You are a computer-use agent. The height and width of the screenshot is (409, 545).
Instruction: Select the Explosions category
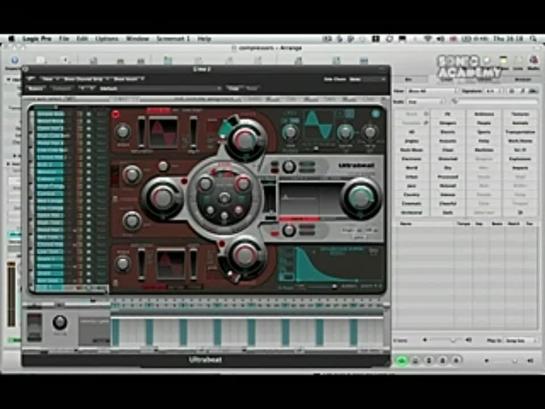tap(520, 159)
